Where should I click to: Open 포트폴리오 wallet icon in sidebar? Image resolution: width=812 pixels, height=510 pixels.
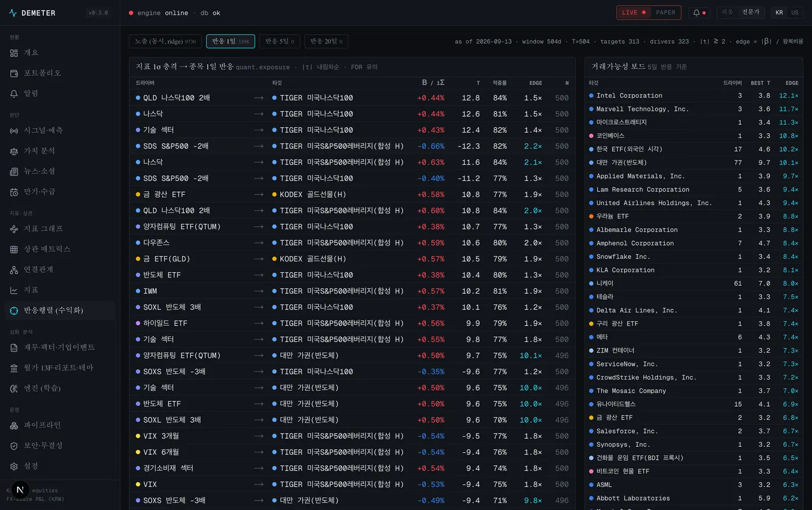[14, 73]
